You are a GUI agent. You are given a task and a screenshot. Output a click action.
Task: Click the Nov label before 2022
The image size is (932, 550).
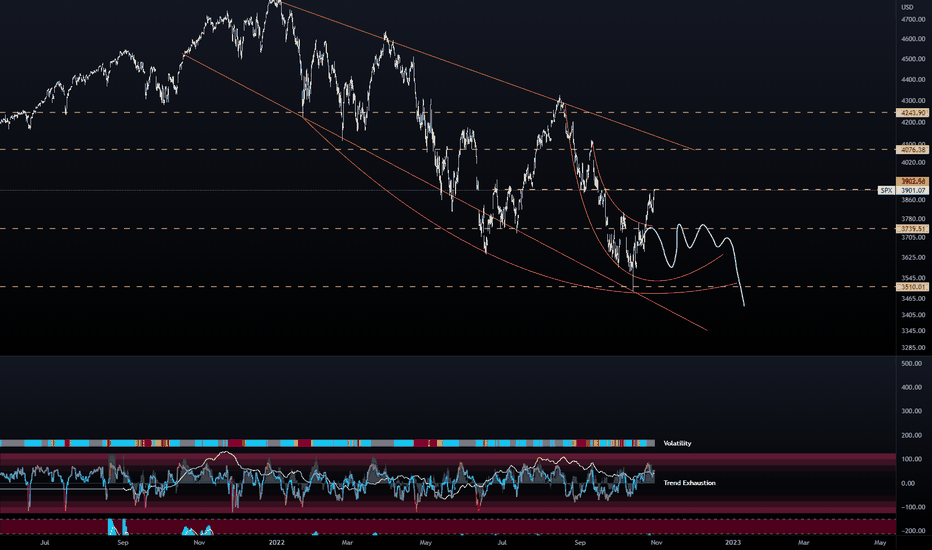(200, 542)
